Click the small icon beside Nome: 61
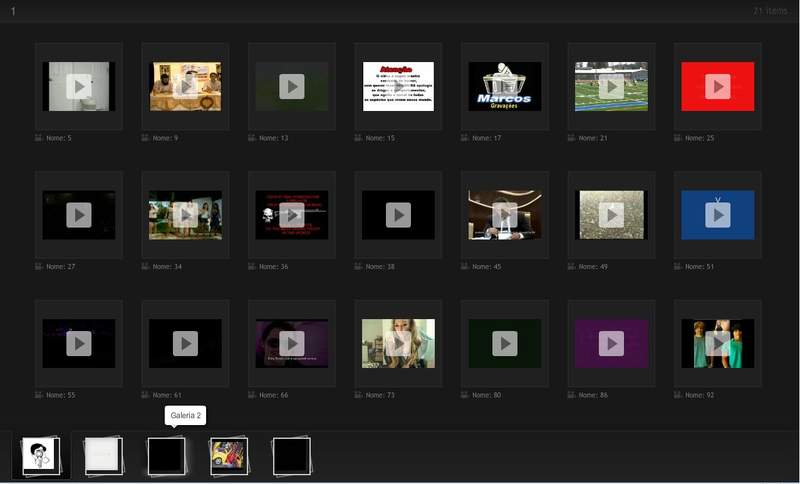800x484 pixels. coord(145,395)
